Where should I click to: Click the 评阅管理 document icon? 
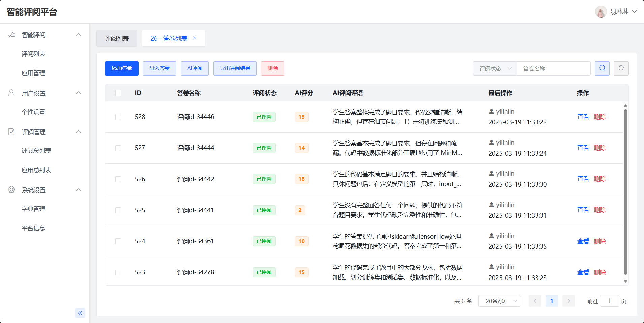[x=11, y=132]
